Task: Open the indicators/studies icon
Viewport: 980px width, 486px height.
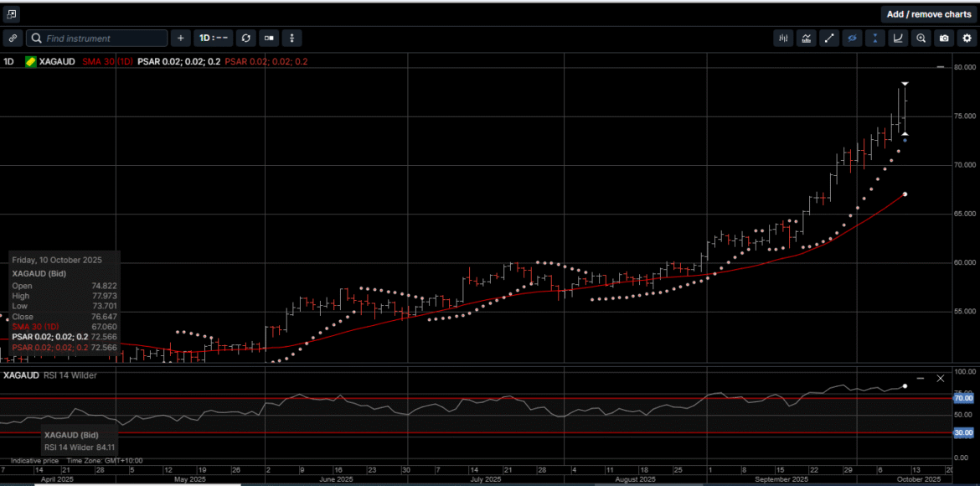Action: click(807, 39)
